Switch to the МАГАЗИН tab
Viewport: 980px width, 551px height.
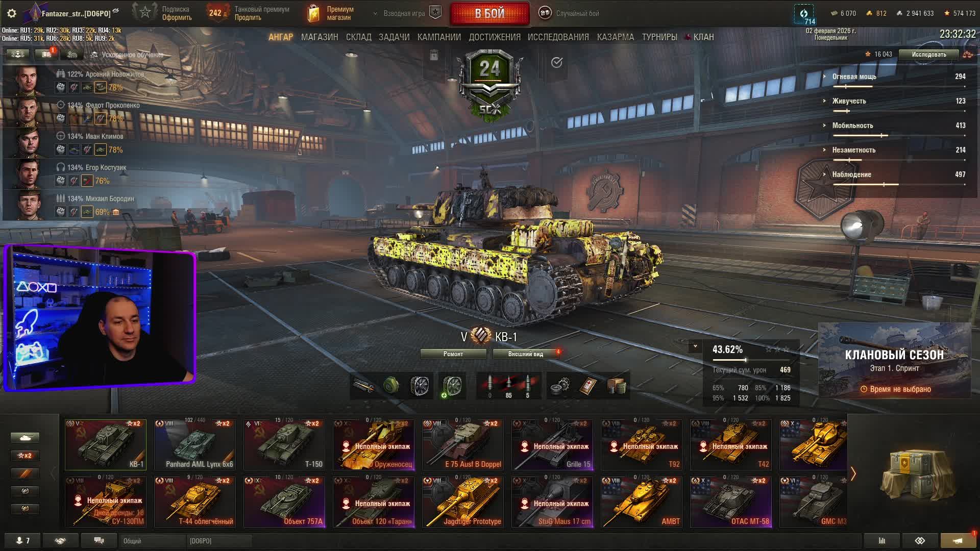tap(320, 37)
